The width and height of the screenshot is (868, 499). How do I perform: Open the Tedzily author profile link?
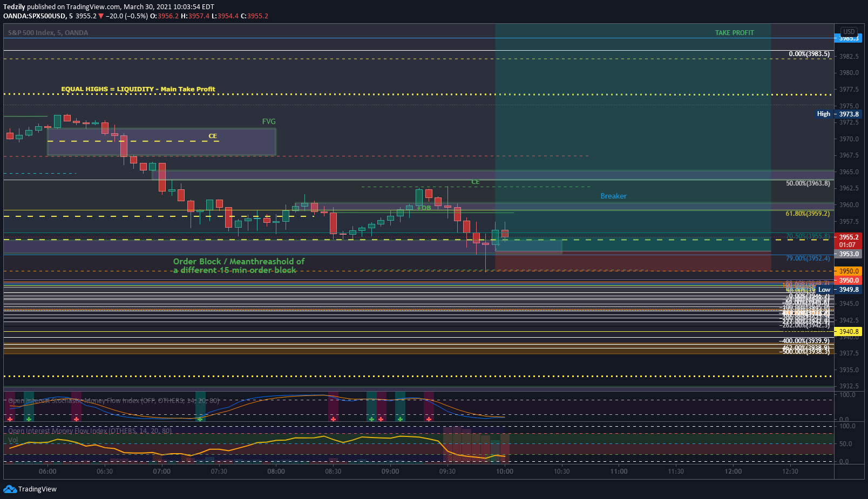[x=14, y=7]
